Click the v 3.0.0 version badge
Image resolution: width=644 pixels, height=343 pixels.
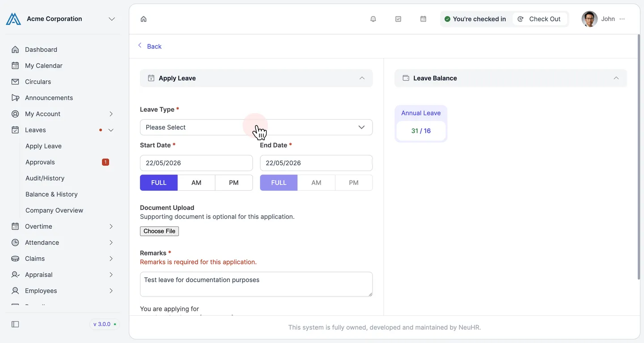pos(105,324)
